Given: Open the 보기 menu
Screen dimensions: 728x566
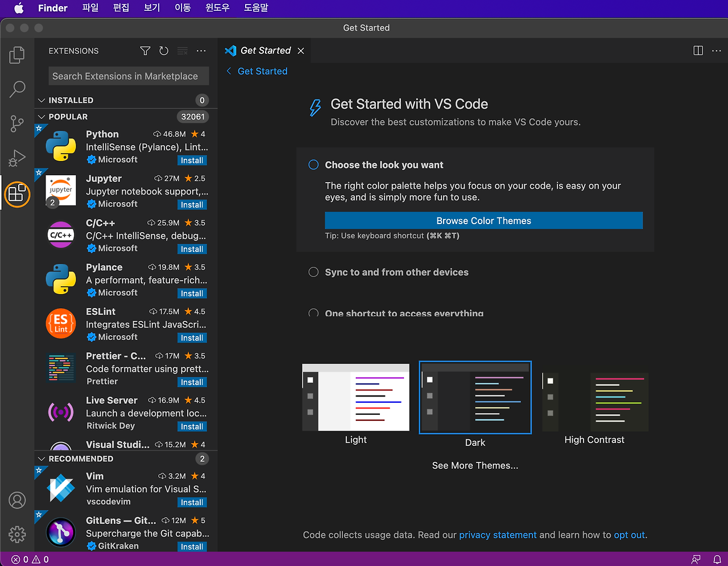Looking at the screenshot, I should coord(152,8).
